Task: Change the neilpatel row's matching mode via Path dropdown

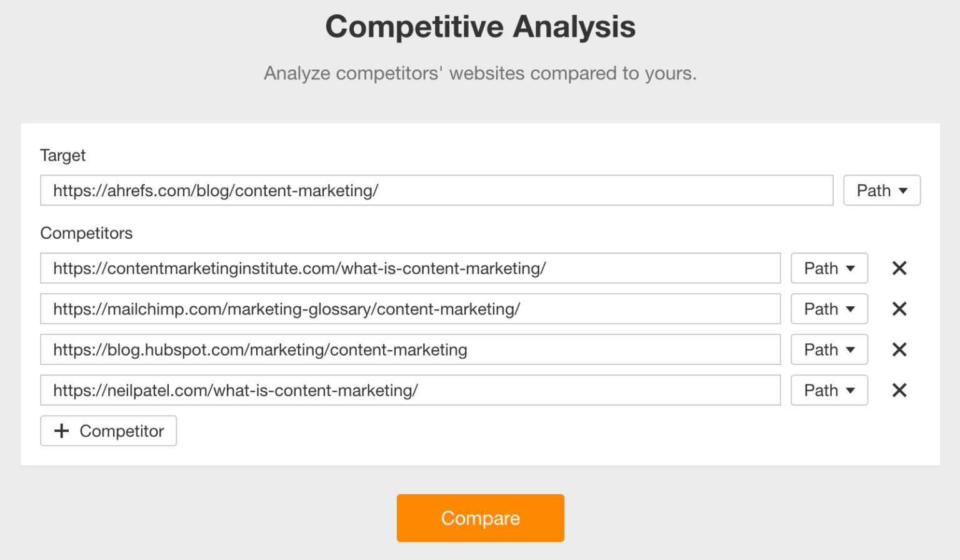Action: pos(829,390)
